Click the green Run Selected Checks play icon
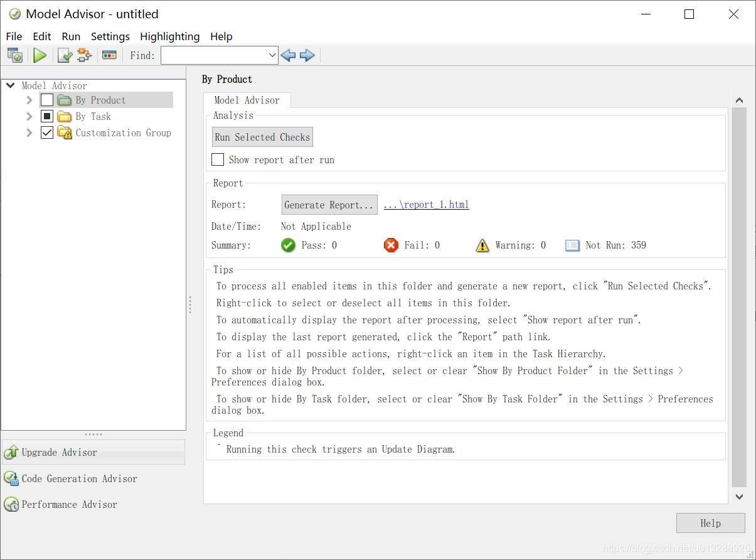The image size is (756, 560). (40, 55)
